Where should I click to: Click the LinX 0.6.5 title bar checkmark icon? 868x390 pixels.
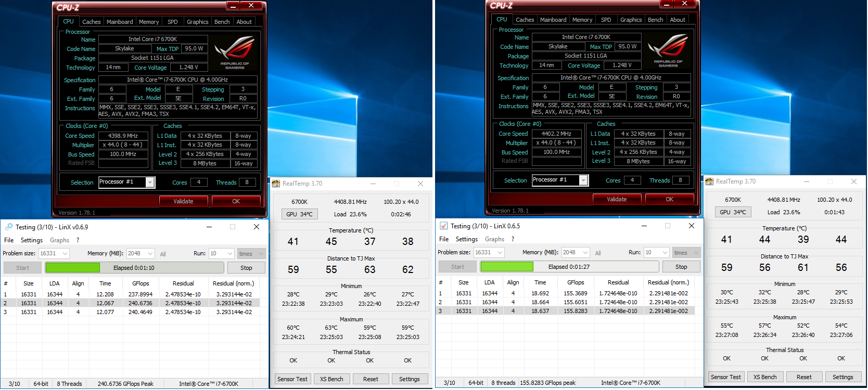443,226
